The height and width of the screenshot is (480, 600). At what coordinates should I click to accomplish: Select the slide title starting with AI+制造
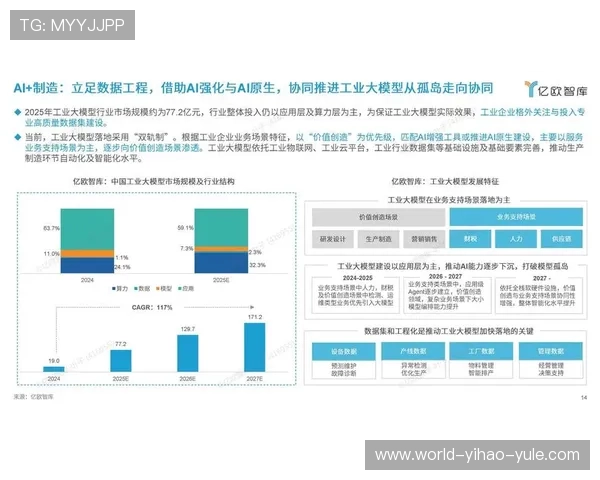point(253,88)
